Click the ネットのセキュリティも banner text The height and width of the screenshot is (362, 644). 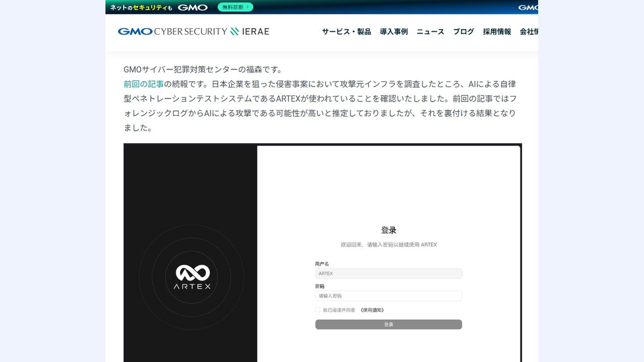(x=141, y=7)
